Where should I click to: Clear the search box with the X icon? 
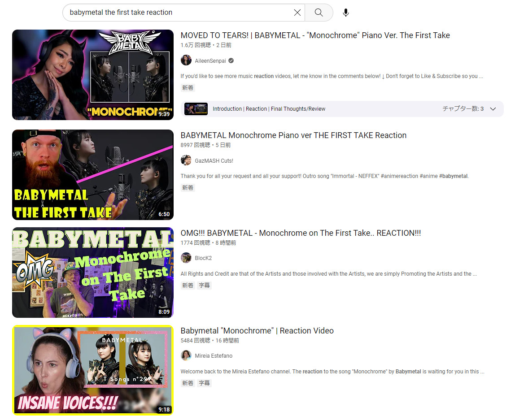click(x=297, y=13)
